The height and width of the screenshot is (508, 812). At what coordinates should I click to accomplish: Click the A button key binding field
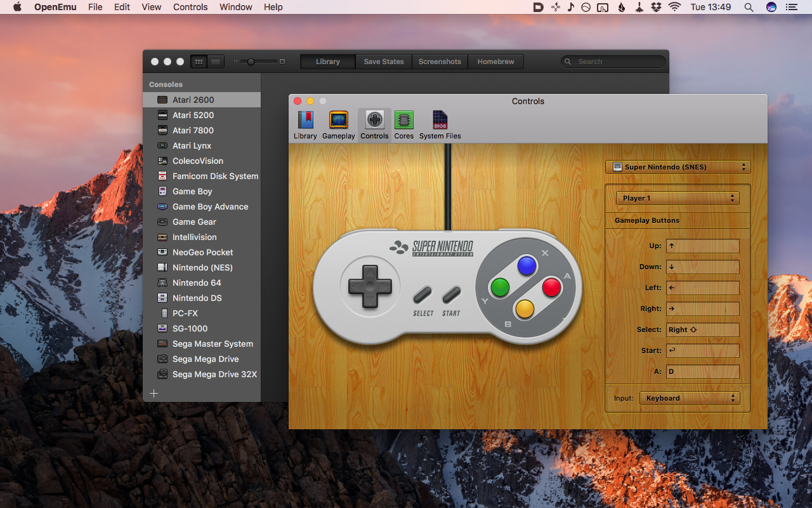(703, 371)
